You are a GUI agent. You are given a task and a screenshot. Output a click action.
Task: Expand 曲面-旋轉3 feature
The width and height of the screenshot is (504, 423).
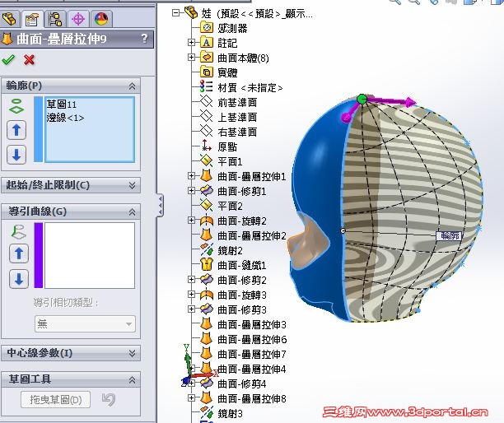(x=191, y=294)
